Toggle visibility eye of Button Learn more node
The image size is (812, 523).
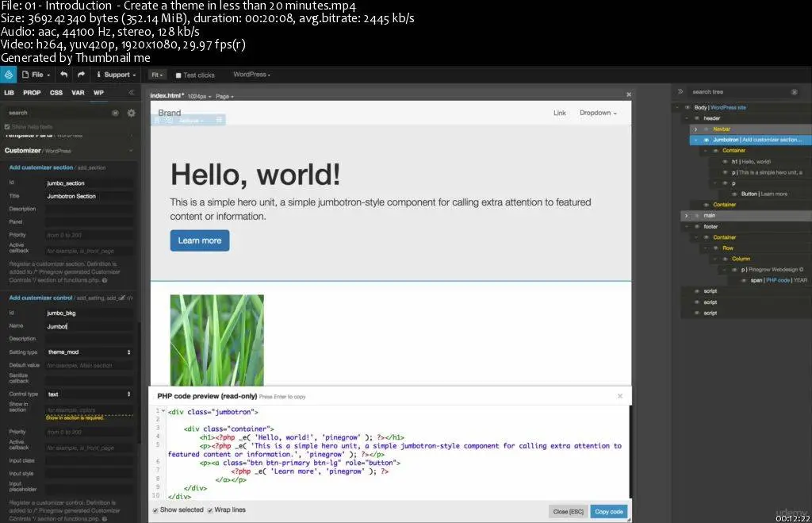coord(733,194)
